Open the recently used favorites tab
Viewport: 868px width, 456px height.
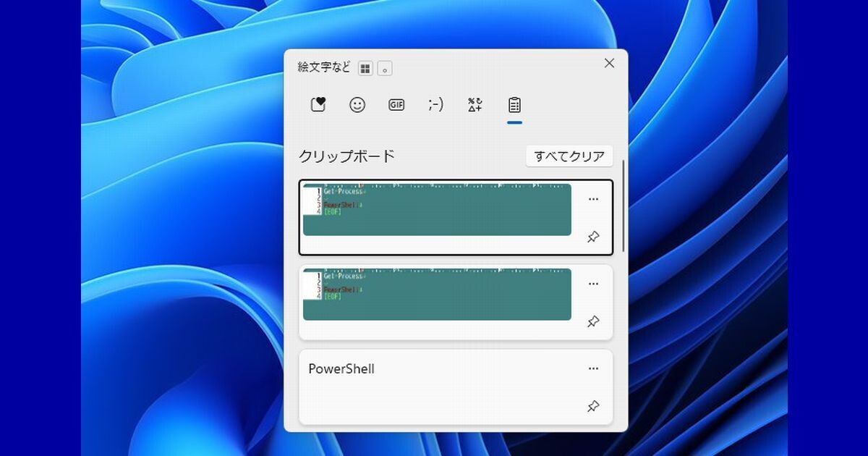(x=318, y=105)
